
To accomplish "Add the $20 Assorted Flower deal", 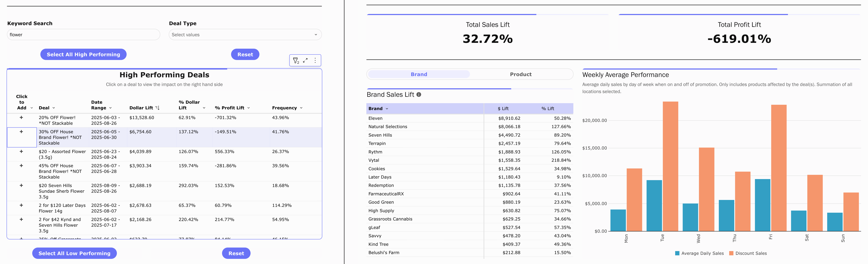I will (21, 151).
